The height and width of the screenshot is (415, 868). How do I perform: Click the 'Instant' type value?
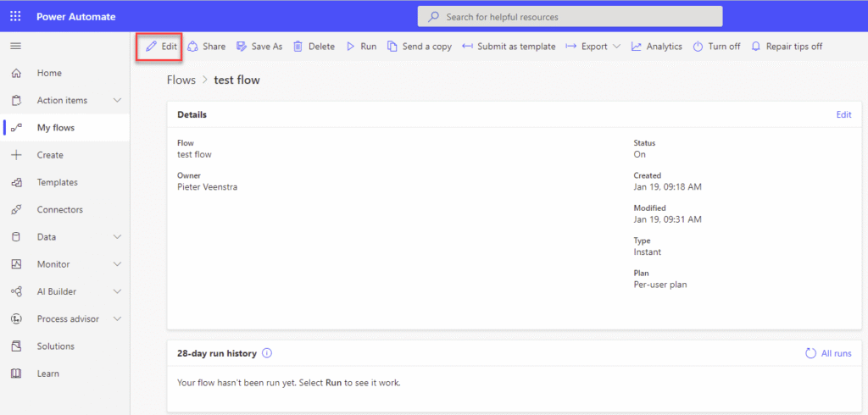[x=647, y=252]
